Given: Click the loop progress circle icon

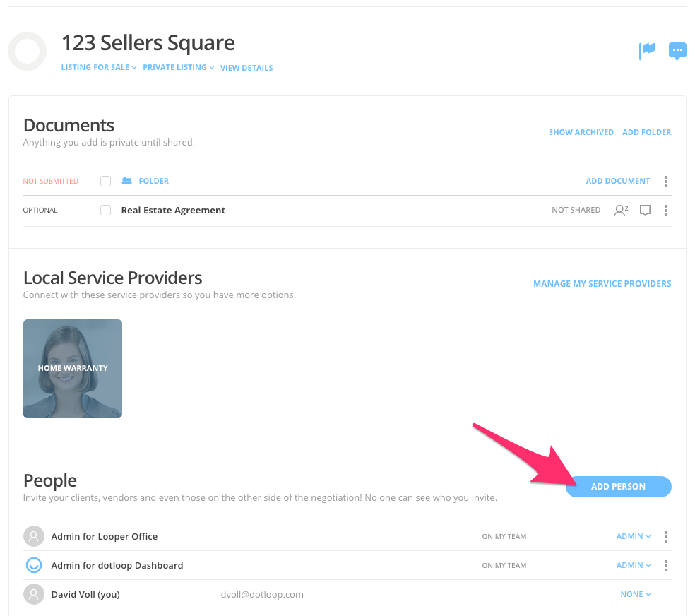Looking at the screenshot, I should point(27,51).
